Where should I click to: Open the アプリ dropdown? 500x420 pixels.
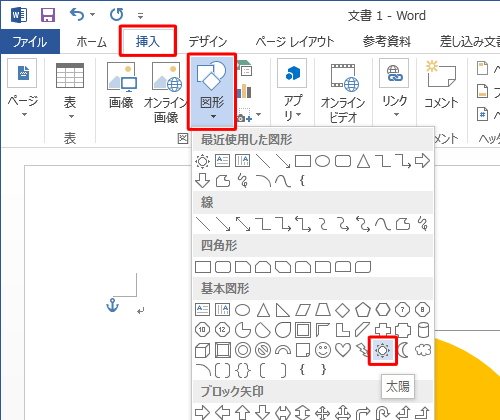[x=292, y=90]
